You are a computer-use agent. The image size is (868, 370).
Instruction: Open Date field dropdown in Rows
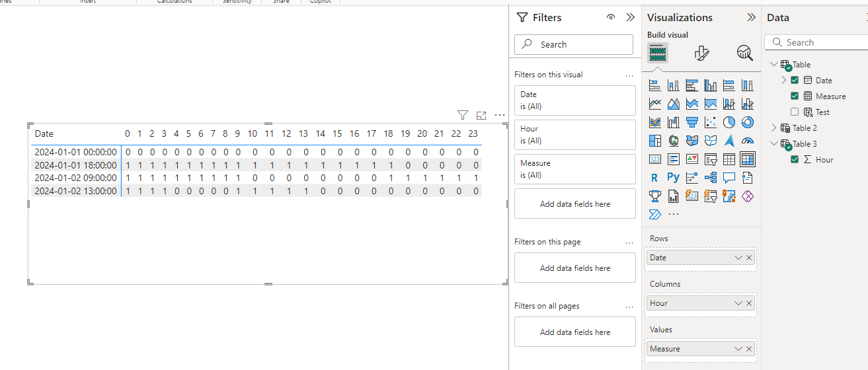point(738,258)
